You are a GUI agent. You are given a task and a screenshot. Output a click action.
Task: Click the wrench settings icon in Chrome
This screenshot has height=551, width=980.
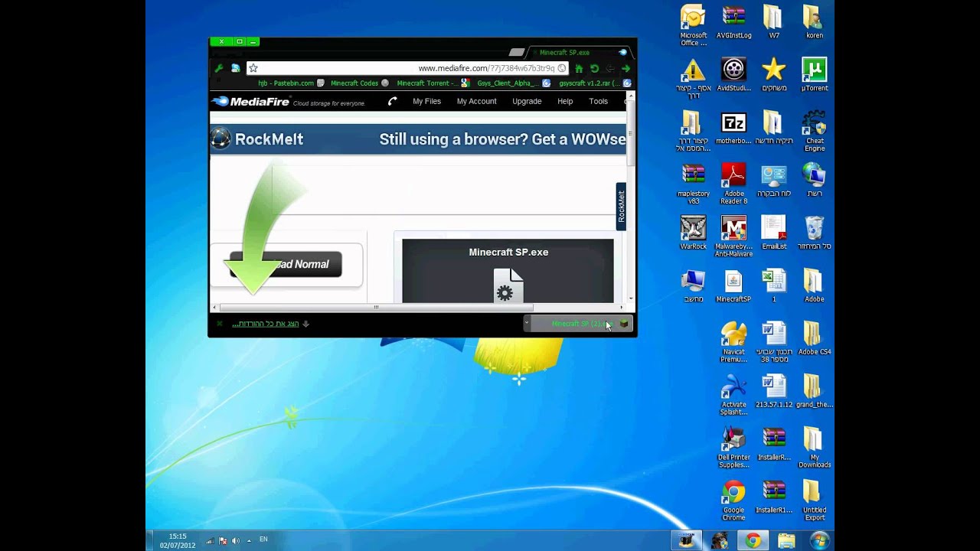(x=219, y=68)
